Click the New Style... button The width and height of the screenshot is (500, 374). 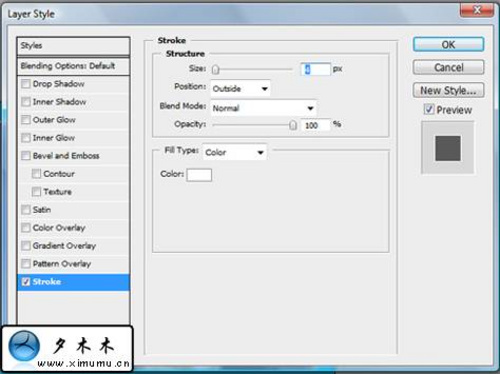click(448, 90)
